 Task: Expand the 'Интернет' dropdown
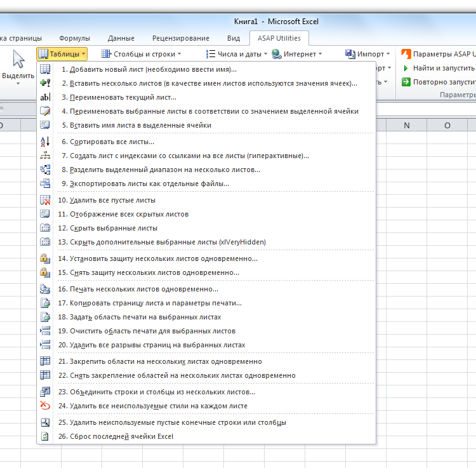point(297,54)
